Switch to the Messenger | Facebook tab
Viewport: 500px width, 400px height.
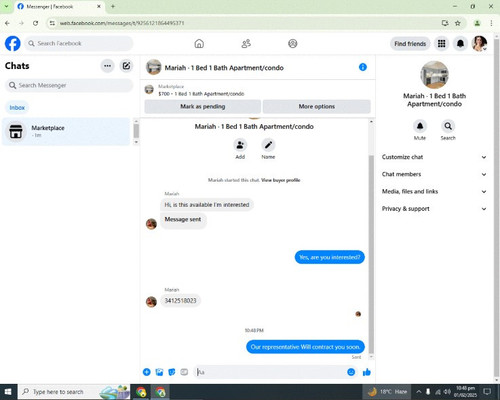59,6
